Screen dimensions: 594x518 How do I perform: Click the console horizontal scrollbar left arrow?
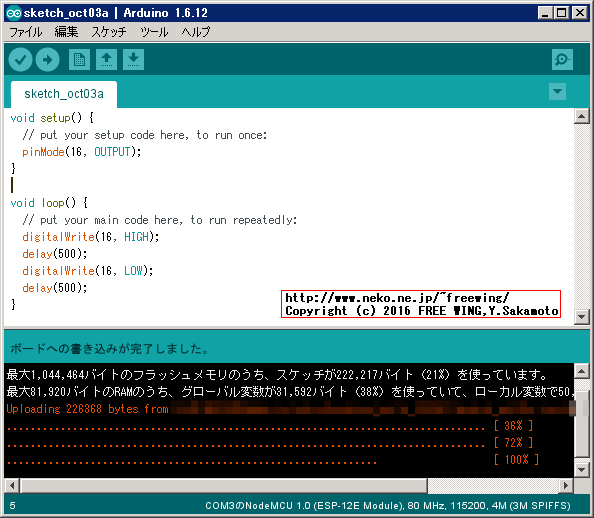[12, 485]
